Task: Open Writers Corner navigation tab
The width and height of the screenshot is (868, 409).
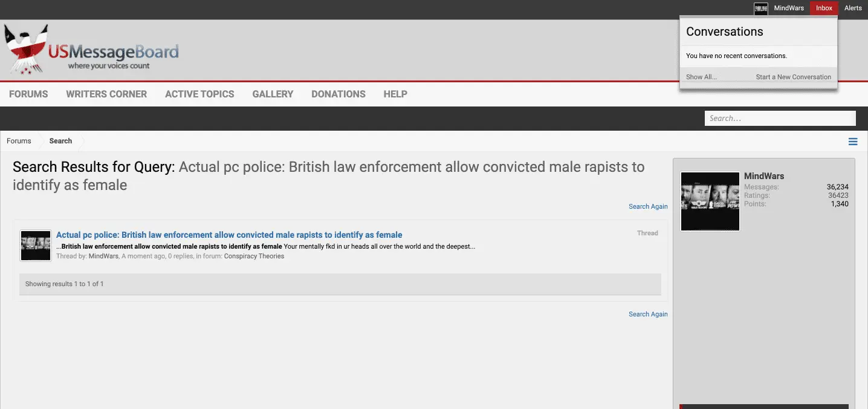Action: tap(106, 94)
